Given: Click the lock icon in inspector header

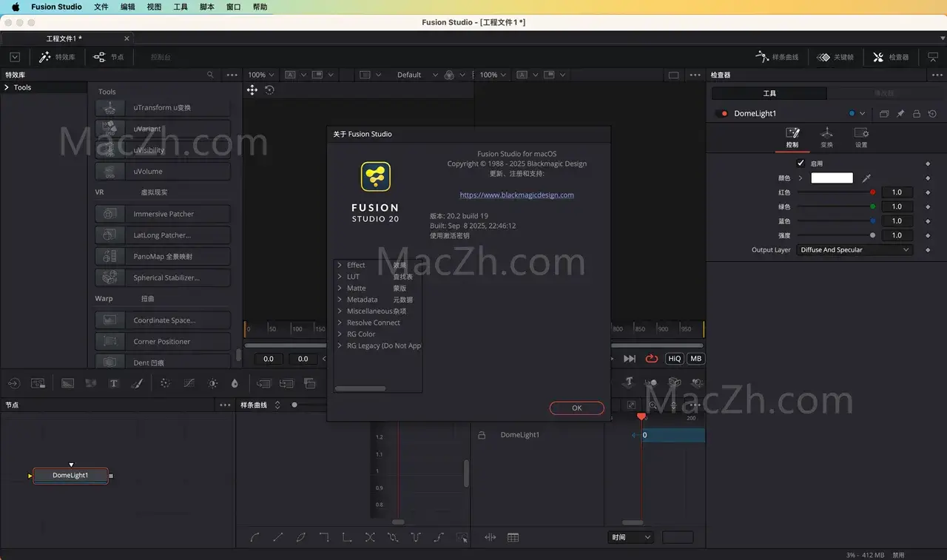Looking at the screenshot, I should [x=917, y=114].
